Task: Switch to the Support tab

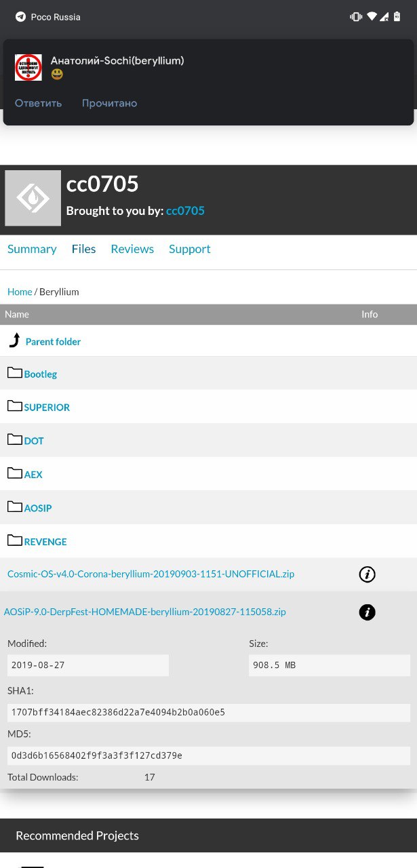Action: point(190,249)
